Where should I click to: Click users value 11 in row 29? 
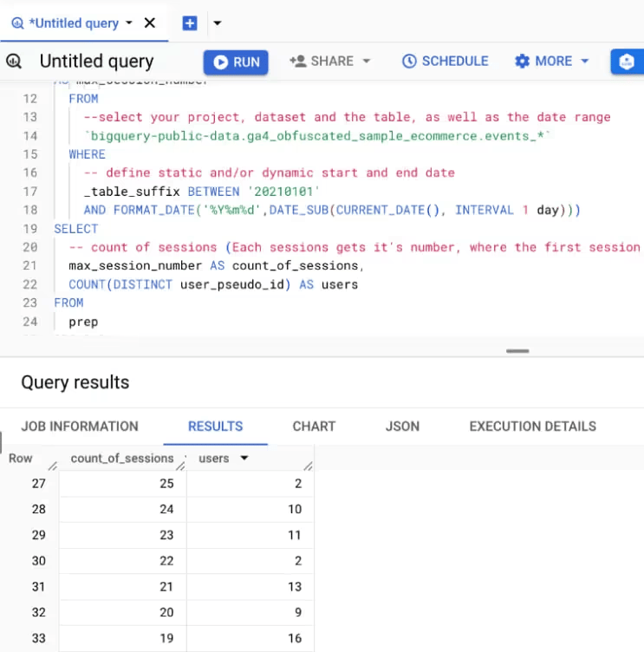pyautogui.click(x=295, y=535)
